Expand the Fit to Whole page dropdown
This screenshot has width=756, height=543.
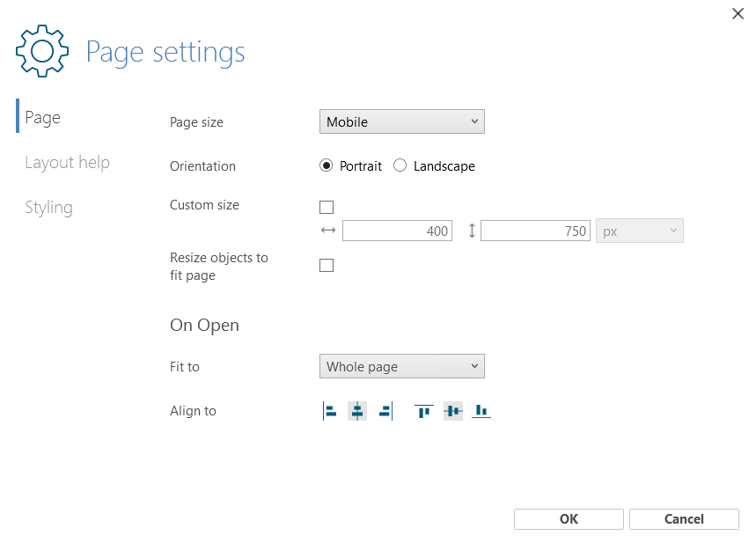click(x=402, y=366)
